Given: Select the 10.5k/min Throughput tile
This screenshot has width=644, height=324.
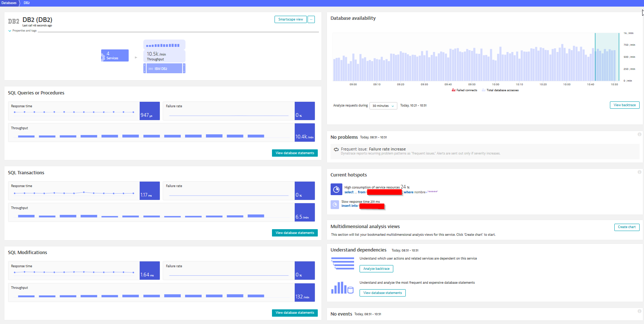Looking at the screenshot, I should click(x=164, y=56).
